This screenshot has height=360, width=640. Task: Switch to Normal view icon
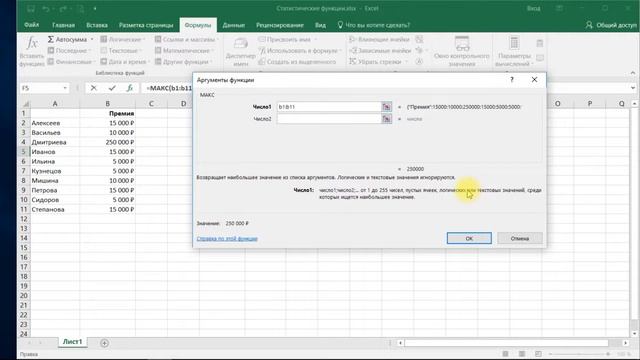coord(506,354)
